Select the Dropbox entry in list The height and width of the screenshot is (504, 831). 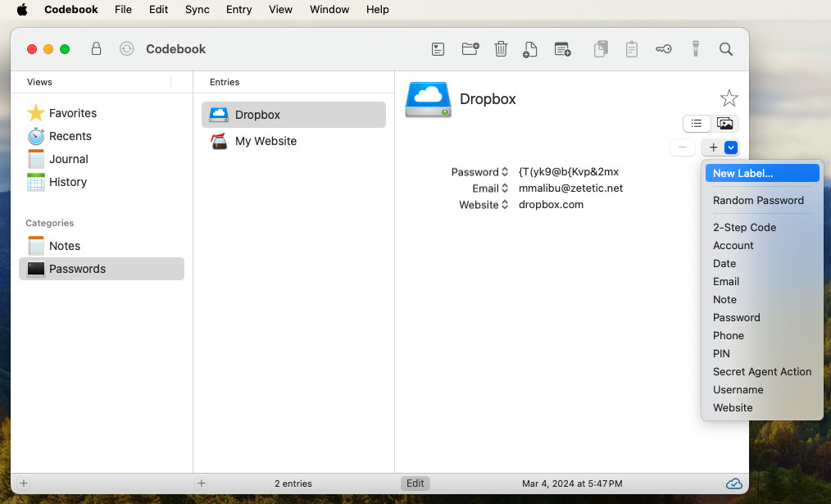(x=293, y=115)
